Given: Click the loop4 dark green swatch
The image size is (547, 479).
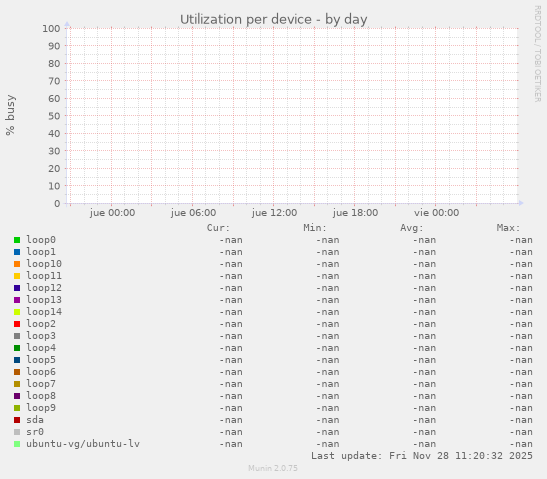Looking at the screenshot, I should click(x=17, y=348).
